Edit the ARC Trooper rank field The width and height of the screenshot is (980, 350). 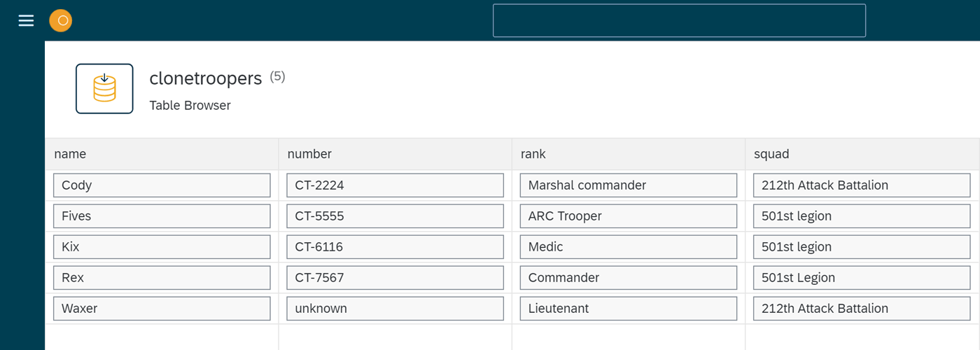pyautogui.click(x=628, y=216)
